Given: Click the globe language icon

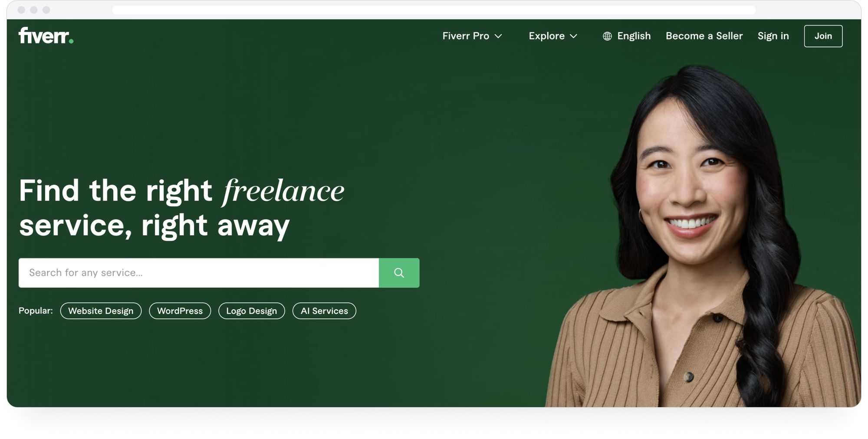Looking at the screenshot, I should [x=607, y=36].
